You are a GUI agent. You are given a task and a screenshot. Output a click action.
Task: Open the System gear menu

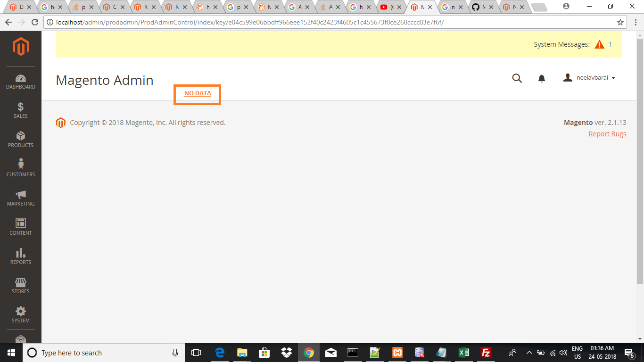pyautogui.click(x=21, y=315)
